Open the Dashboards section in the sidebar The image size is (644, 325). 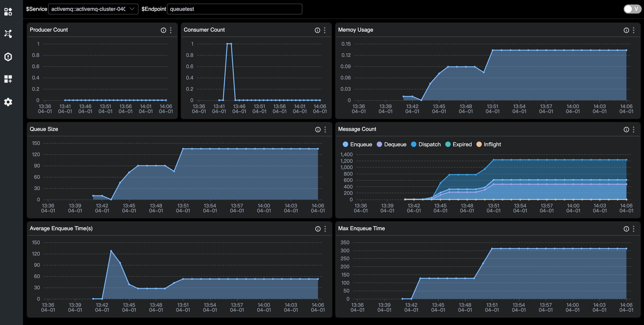8,12
